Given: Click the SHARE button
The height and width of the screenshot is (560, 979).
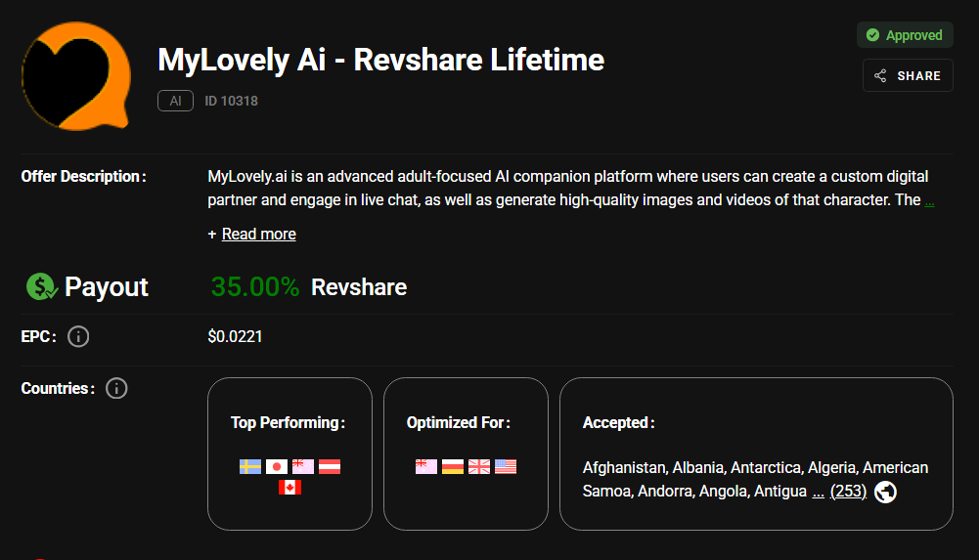Looking at the screenshot, I should coord(908,75).
